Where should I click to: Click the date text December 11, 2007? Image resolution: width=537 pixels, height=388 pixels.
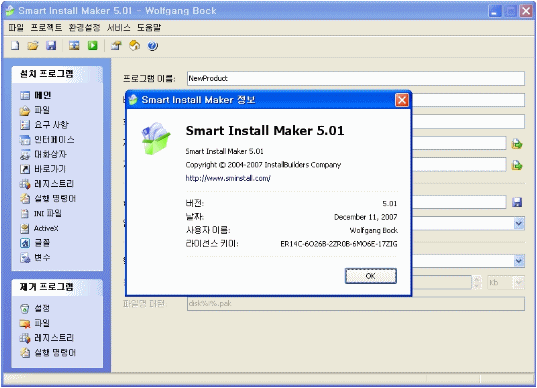click(365, 217)
